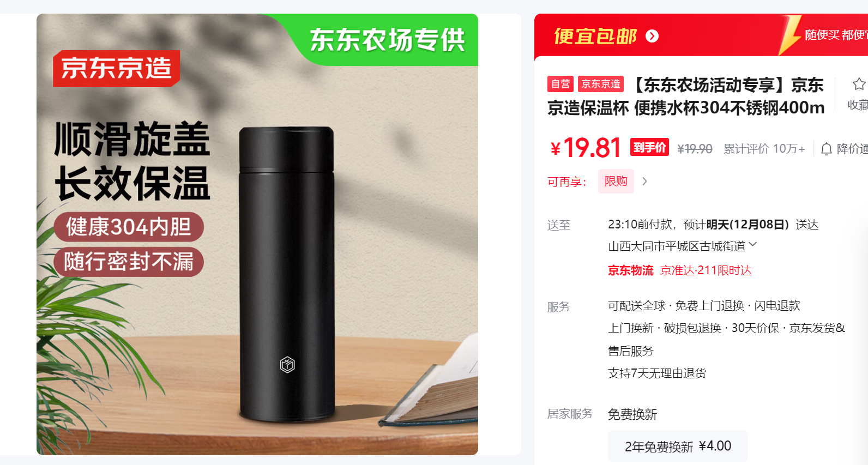
Task: Open the 限购 promotion tag
Action: 616,181
